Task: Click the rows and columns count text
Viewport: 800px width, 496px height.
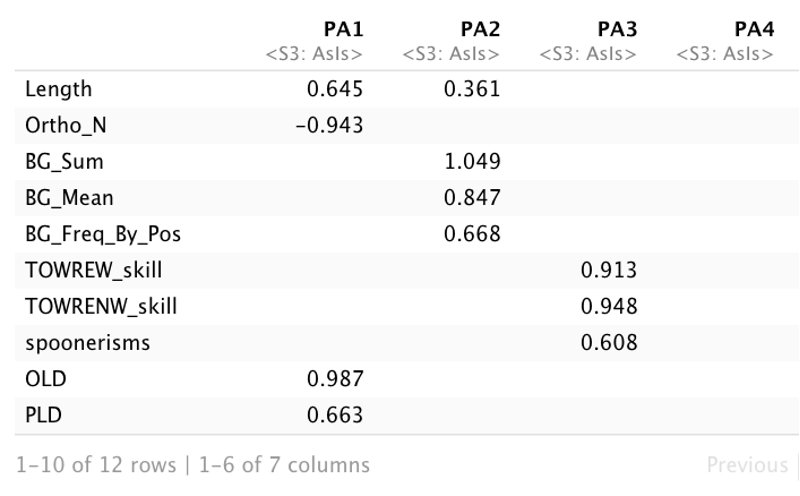Action: click(x=193, y=465)
